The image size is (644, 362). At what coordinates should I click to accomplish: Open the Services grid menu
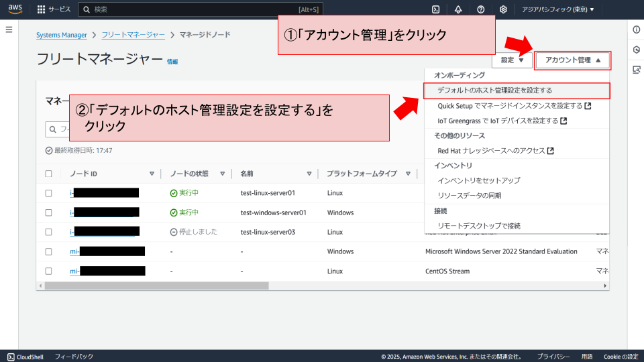(42, 9)
